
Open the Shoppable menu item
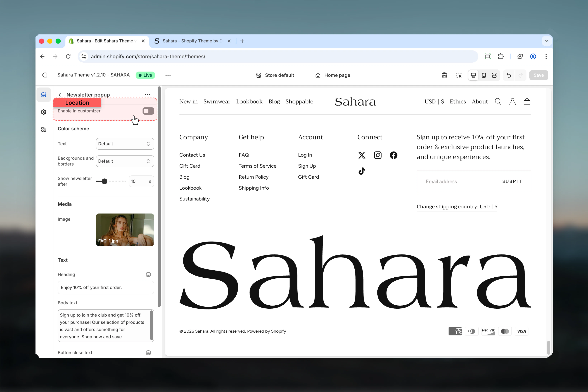[299, 101]
